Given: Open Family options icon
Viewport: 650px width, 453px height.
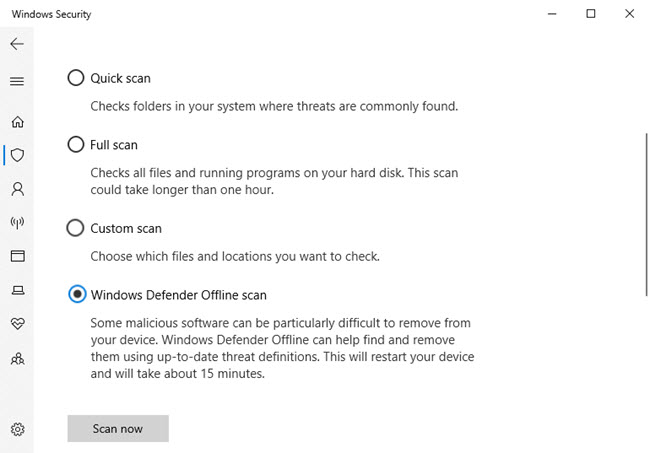Looking at the screenshot, I should 17,358.
